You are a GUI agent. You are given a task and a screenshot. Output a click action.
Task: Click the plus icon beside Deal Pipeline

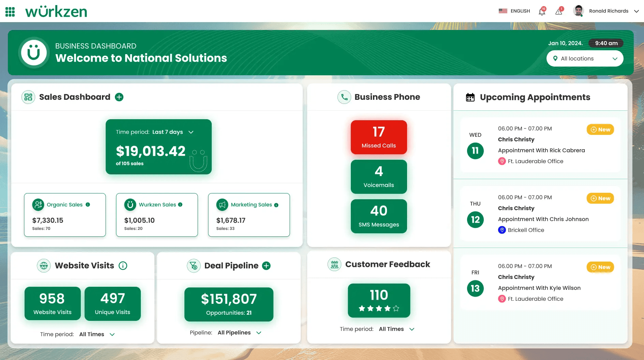tap(266, 266)
